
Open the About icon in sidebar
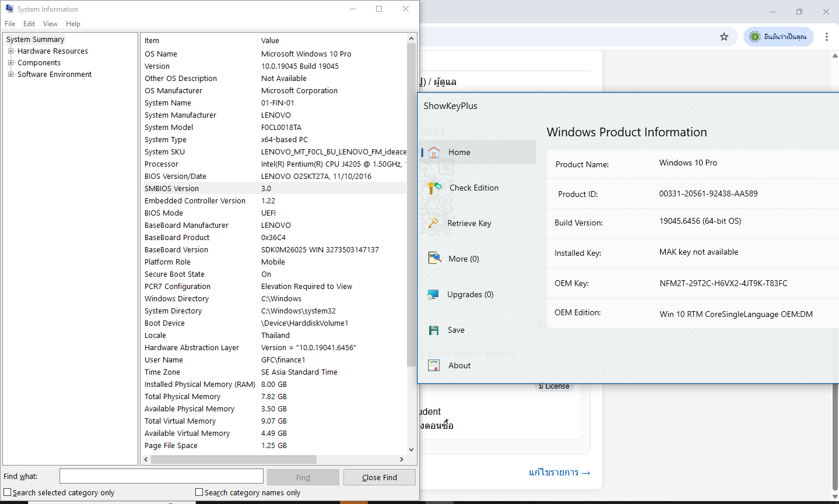click(434, 365)
